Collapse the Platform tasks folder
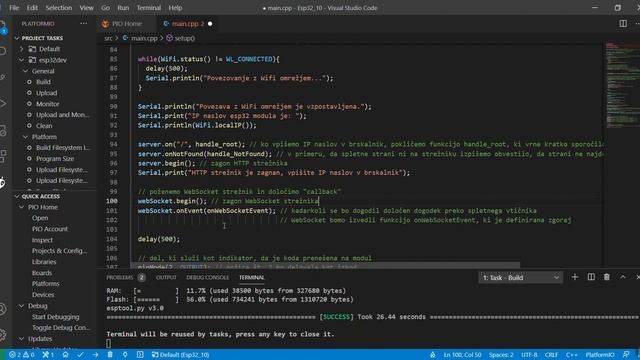 (26, 137)
